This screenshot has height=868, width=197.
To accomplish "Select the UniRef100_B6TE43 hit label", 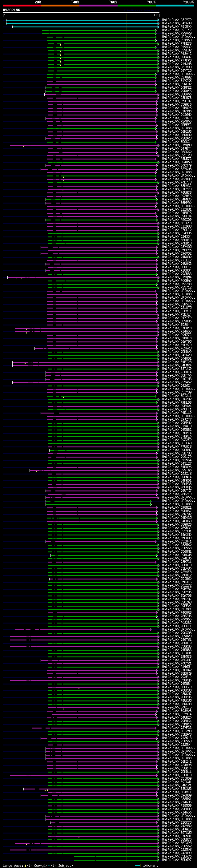I will (x=177, y=443).
